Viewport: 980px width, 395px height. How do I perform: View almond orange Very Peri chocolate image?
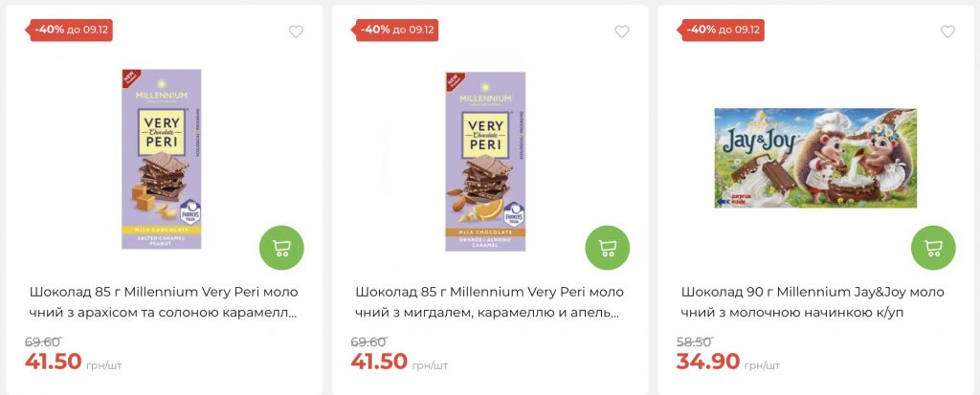tap(485, 159)
